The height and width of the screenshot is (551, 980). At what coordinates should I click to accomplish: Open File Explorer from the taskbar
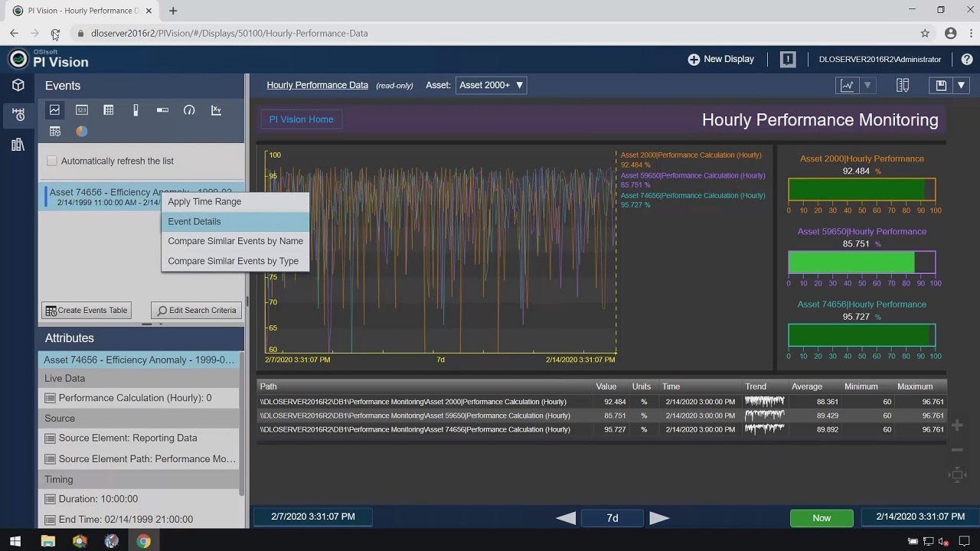coord(47,541)
